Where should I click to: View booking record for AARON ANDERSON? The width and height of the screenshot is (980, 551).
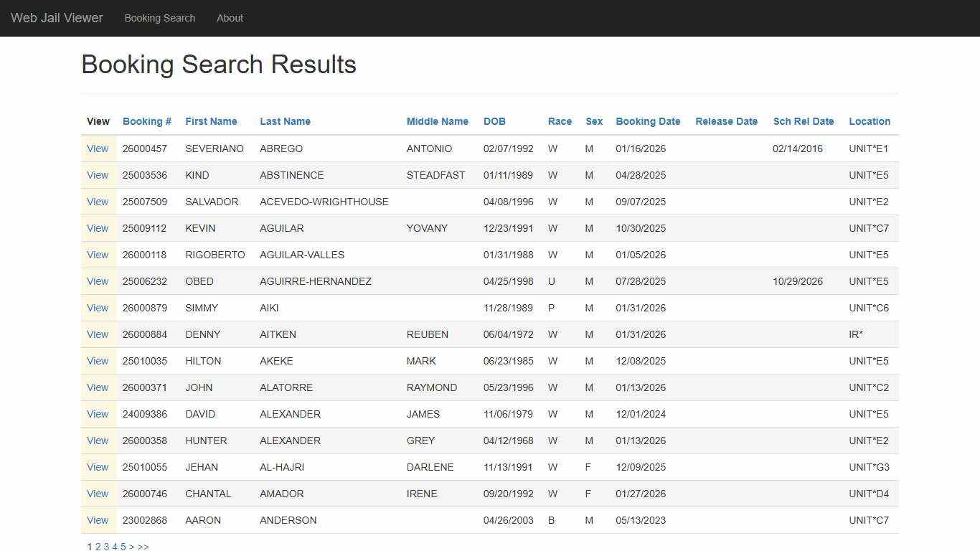(98, 520)
